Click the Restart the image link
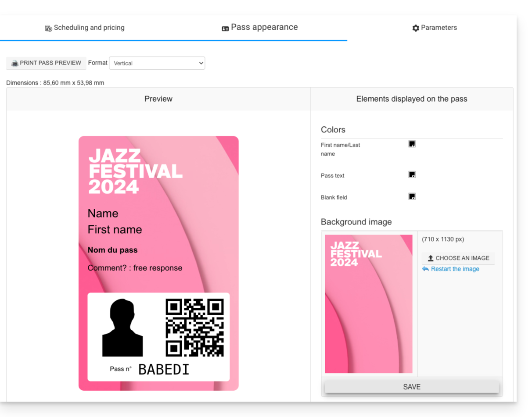Screen dimensions: 532x417 point(455,269)
